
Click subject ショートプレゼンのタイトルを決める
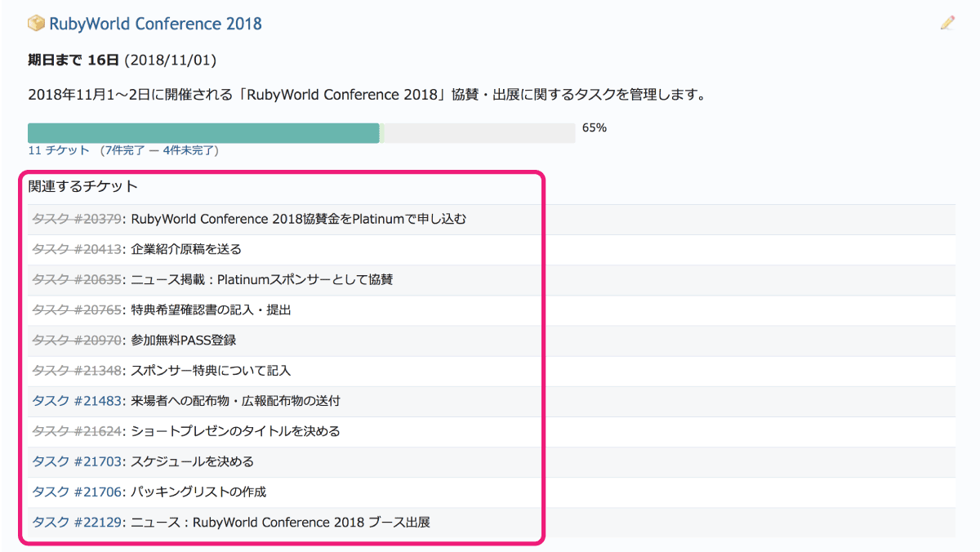click(235, 431)
